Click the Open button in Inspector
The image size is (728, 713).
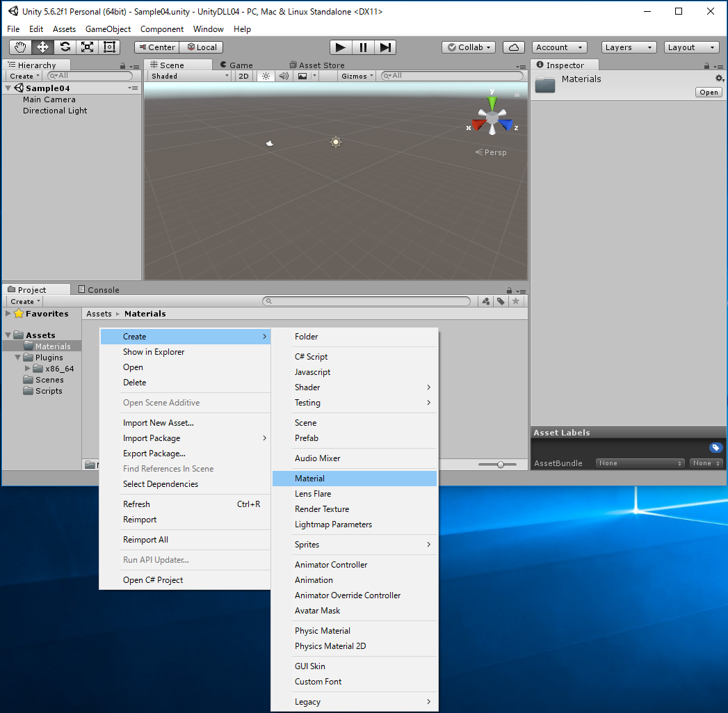click(x=709, y=93)
